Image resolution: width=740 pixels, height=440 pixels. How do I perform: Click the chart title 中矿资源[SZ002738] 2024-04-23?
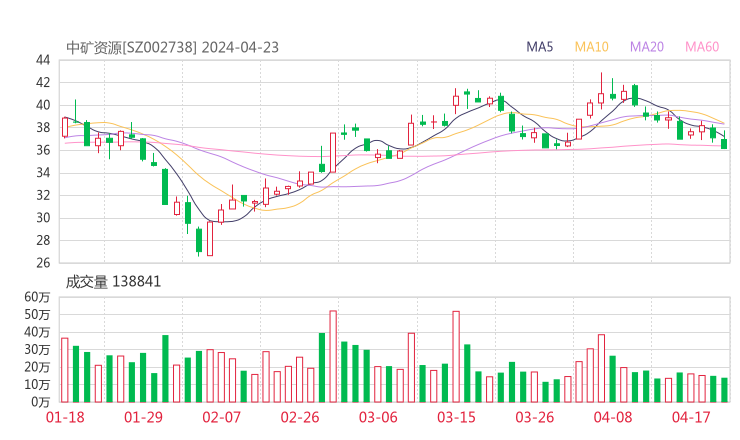click(x=172, y=47)
